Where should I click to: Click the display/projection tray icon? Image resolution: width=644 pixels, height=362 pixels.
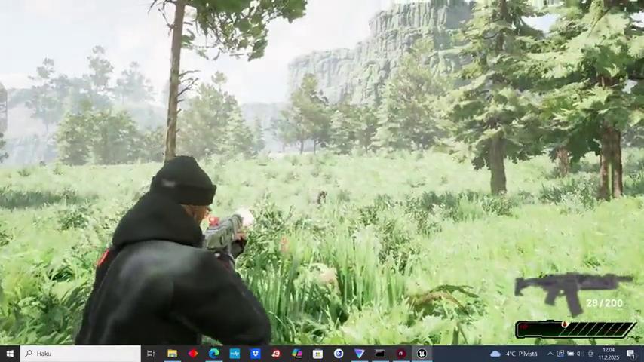click(x=560, y=354)
